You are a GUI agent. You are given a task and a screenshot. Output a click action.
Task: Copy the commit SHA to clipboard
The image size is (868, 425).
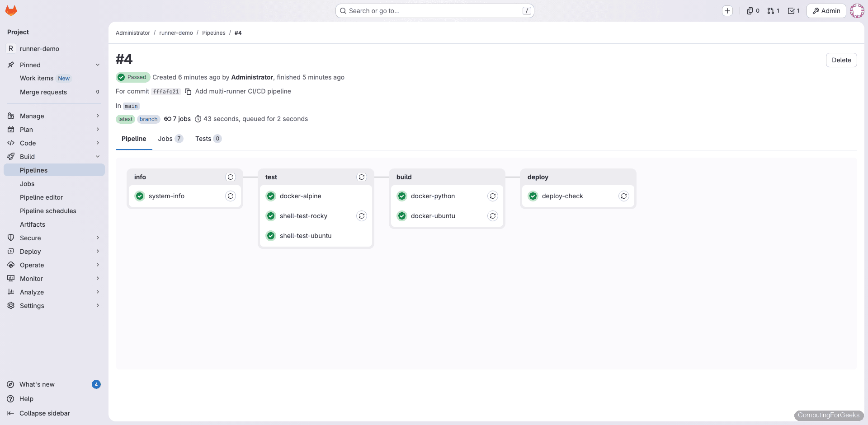(188, 91)
